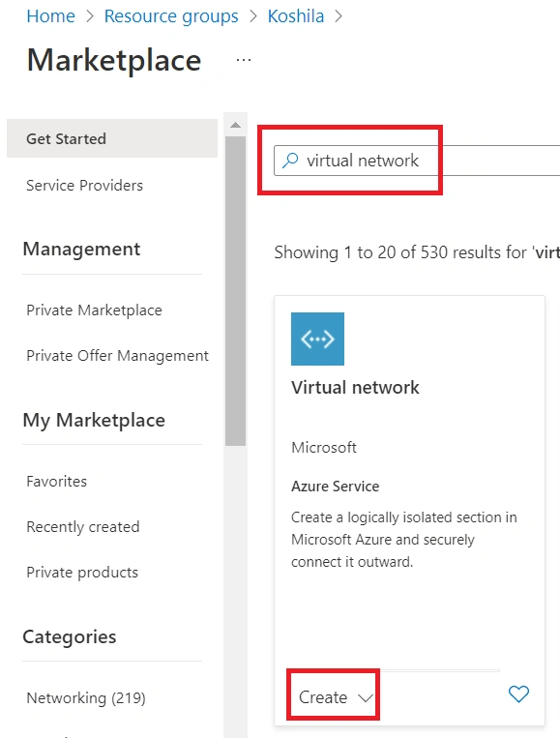Expand the Create dropdown button
The width and height of the screenshot is (560, 738).
coord(336,697)
